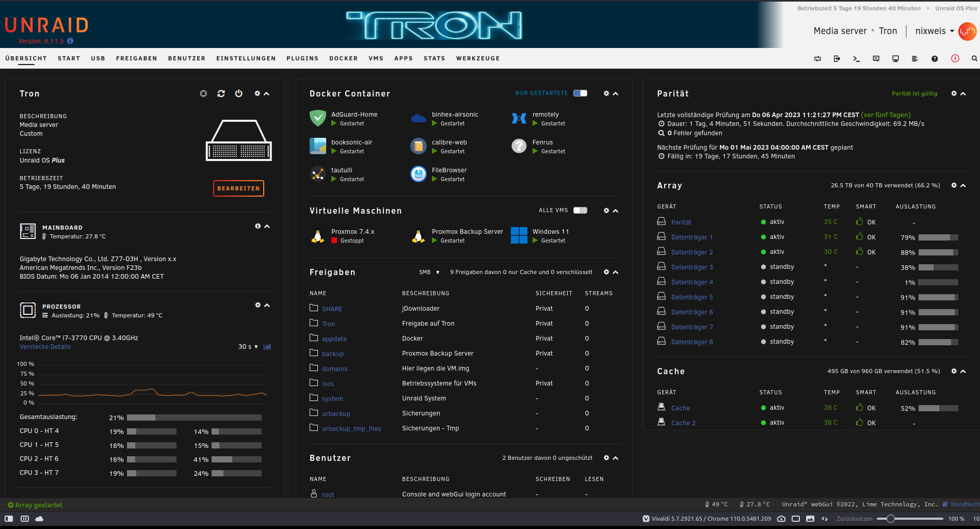Click the system monitor display icon in toolbar

click(x=895, y=59)
